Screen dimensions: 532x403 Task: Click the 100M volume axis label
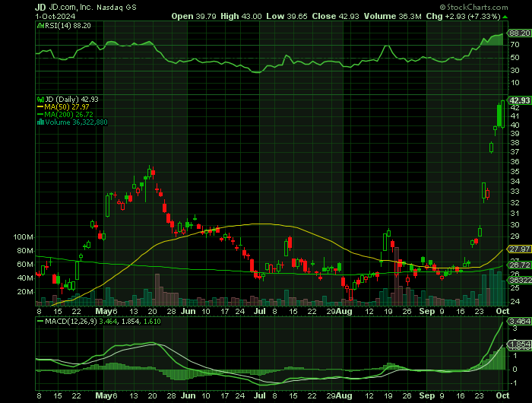[x=23, y=237]
